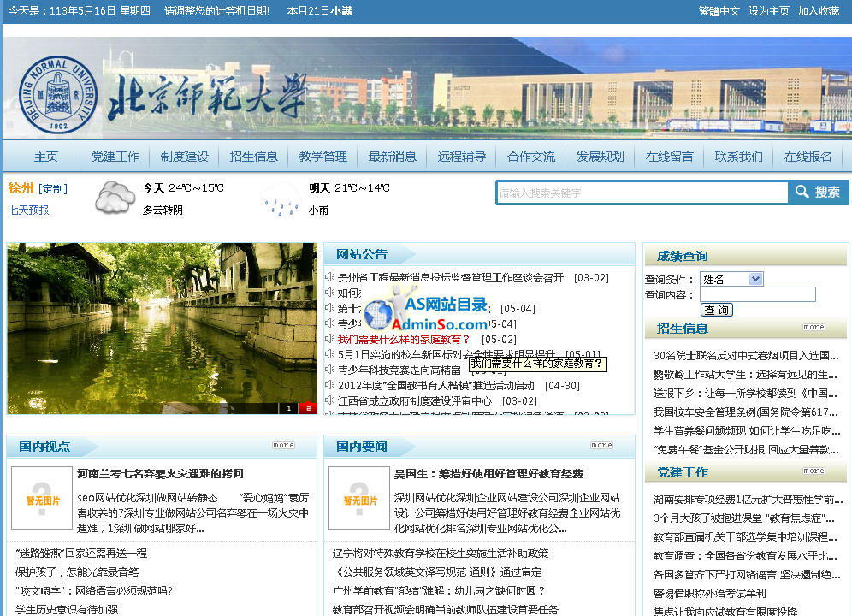Image resolution: width=852 pixels, height=616 pixels.
Task: Open 广州学前教育郁结难解 article
Action: tap(439, 590)
